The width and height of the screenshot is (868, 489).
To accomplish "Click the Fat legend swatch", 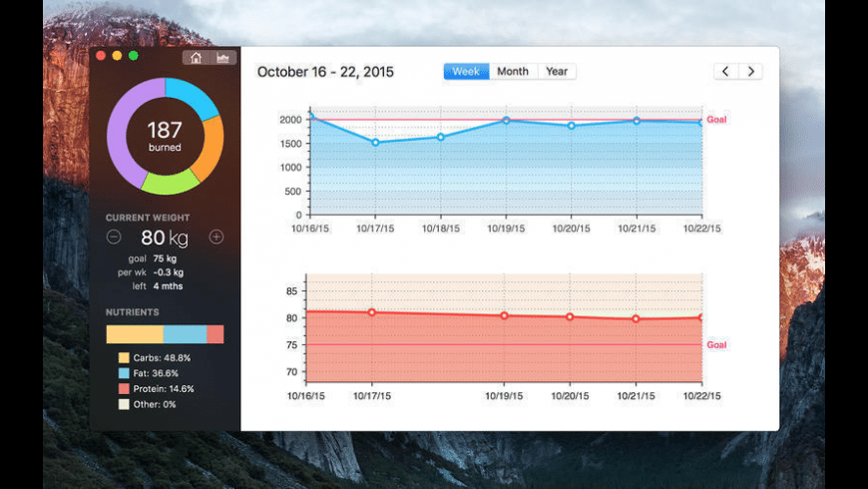I will (x=124, y=373).
